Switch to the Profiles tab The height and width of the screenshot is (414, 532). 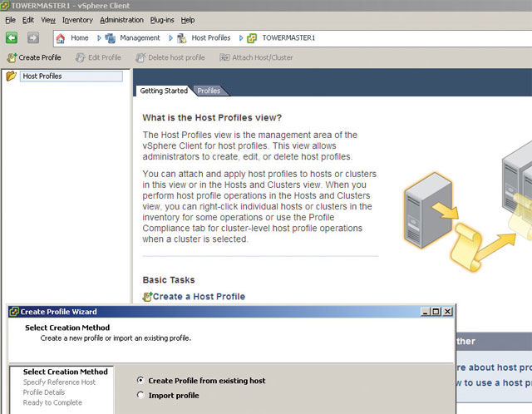(209, 91)
